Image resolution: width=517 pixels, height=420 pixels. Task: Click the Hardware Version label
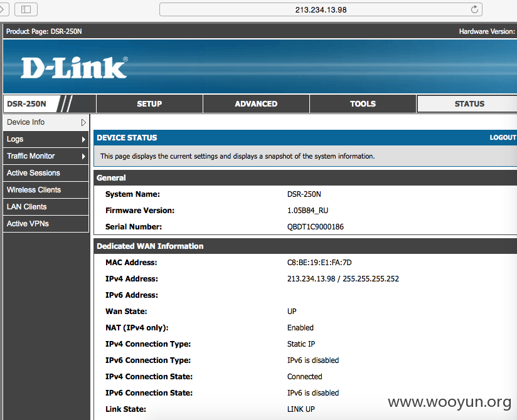pyautogui.click(x=487, y=31)
